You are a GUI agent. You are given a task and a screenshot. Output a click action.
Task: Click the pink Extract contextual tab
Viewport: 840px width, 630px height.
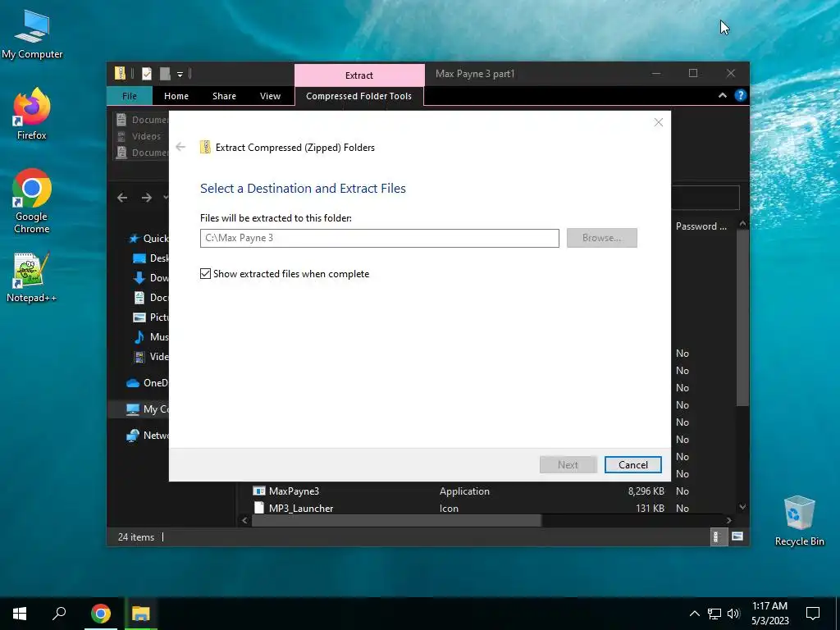pyautogui.click(x=359, y=75)
